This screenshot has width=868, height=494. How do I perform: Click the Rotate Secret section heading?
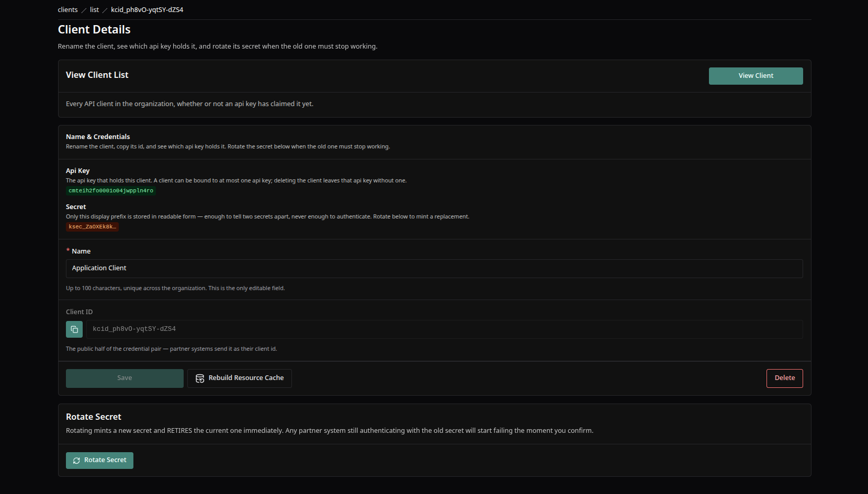click(94, 417)
